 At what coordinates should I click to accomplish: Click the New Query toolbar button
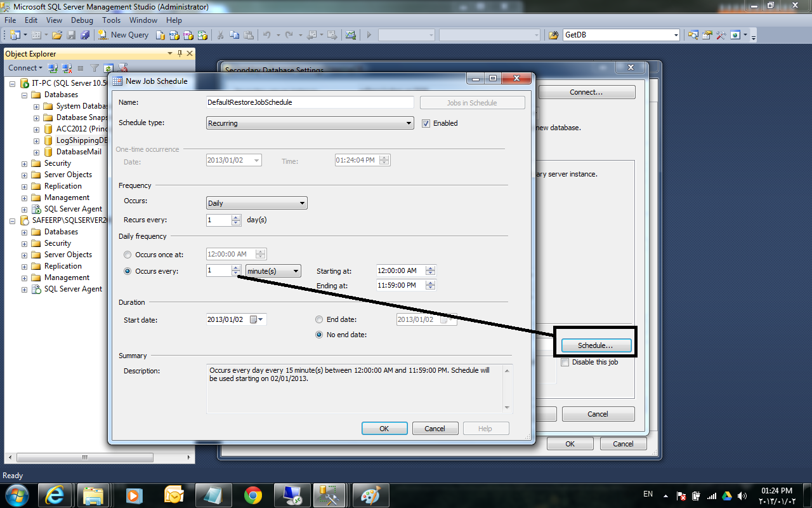point(124,35)
